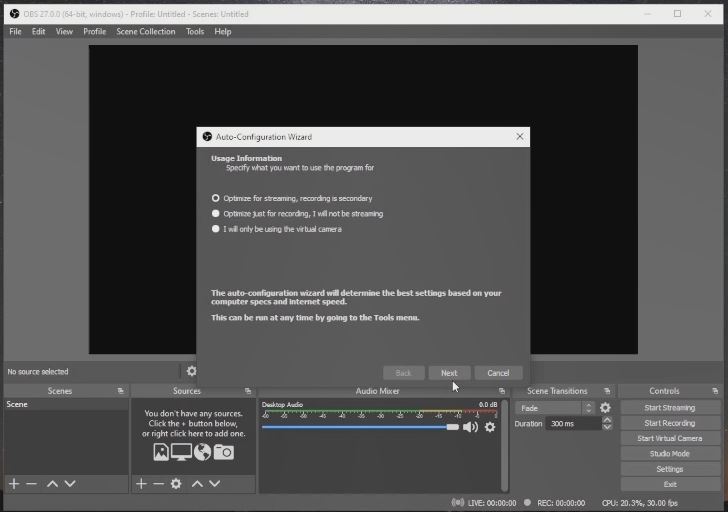Image resolution: width=728 pixels, height=512 pixels.
Task: Open the Scene Collection menu
Action: (145, 31)
